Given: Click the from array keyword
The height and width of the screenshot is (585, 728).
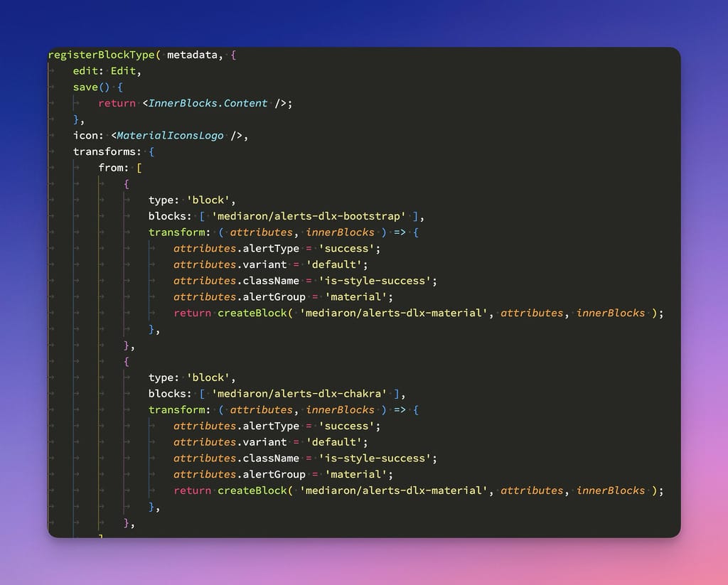Looking at the screenshot, I should (x=112, y=167).
